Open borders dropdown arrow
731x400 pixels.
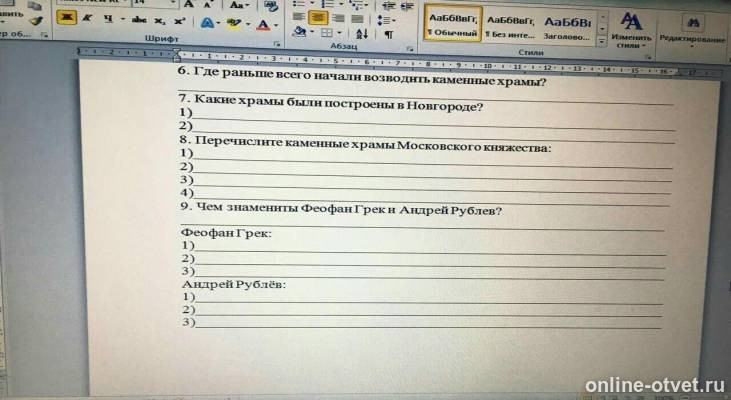point(339,33)
